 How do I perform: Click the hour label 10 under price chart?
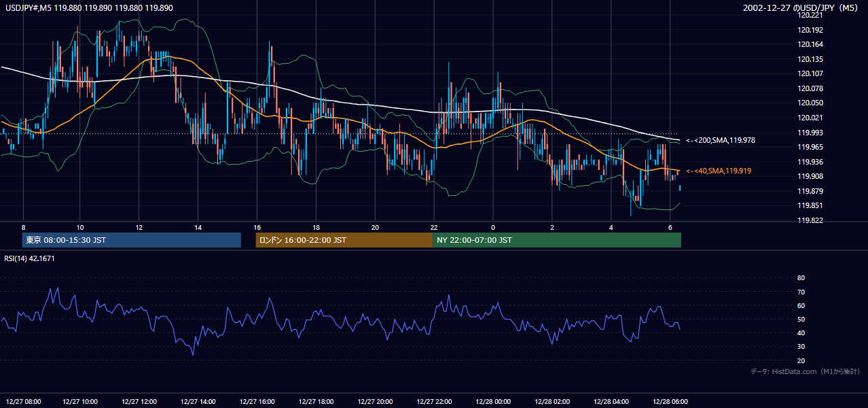point(80,227)
